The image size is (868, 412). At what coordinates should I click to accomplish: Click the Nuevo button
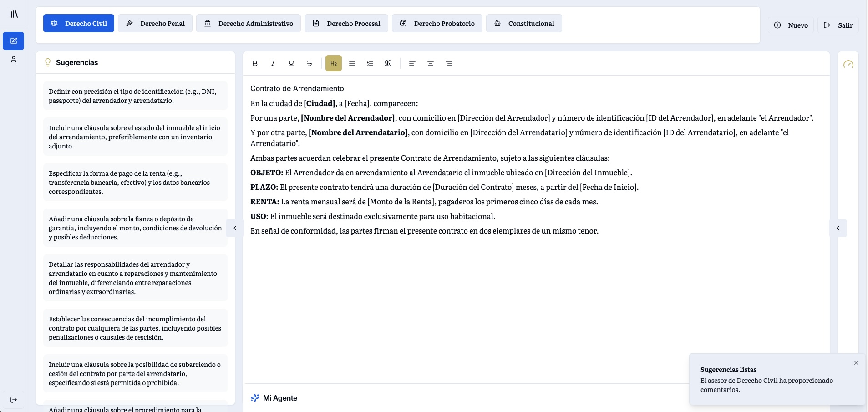tap(791, 25)
